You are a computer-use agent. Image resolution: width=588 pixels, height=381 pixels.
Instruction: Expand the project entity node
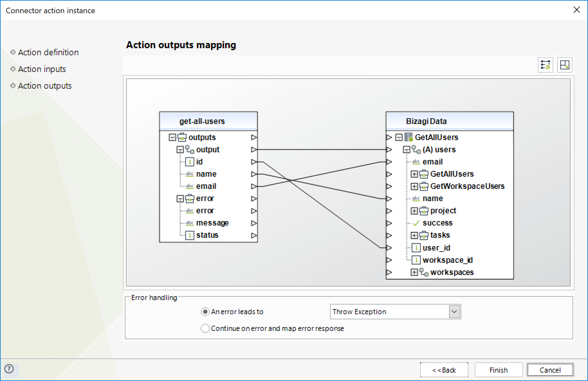click(414, 211)
